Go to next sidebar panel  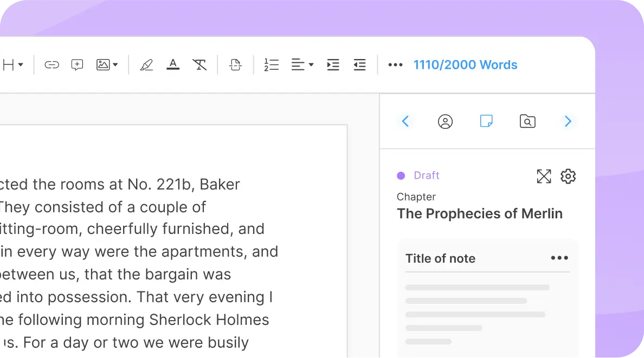[x=568, y=121]
